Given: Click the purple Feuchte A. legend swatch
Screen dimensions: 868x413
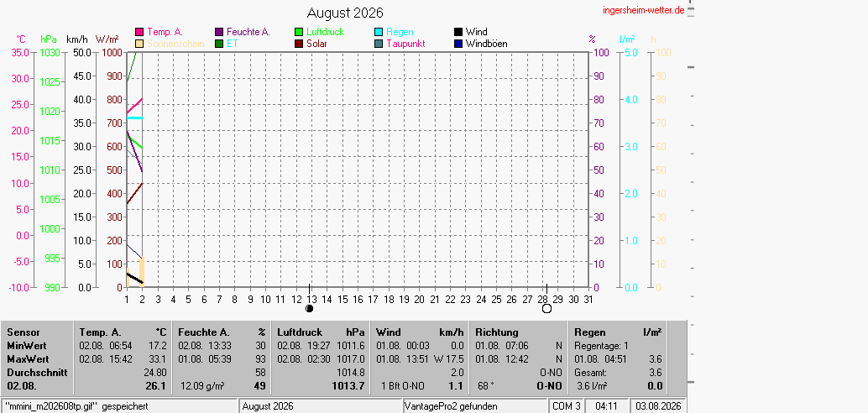Looking at the screenshot, I should coord(219,32).
